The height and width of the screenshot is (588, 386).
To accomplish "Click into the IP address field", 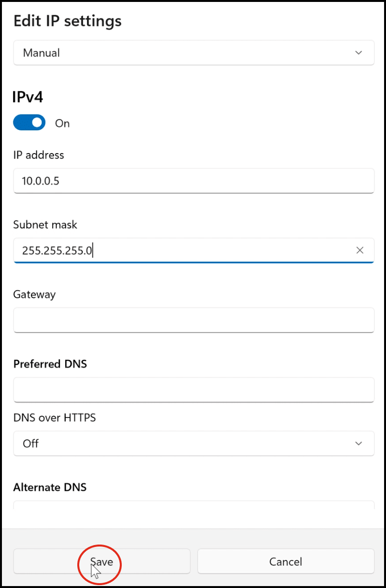I will point(193,181).
